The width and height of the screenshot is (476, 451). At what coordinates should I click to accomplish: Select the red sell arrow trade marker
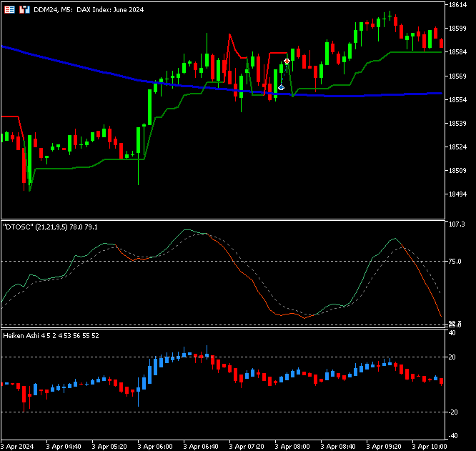pos(287,61)
